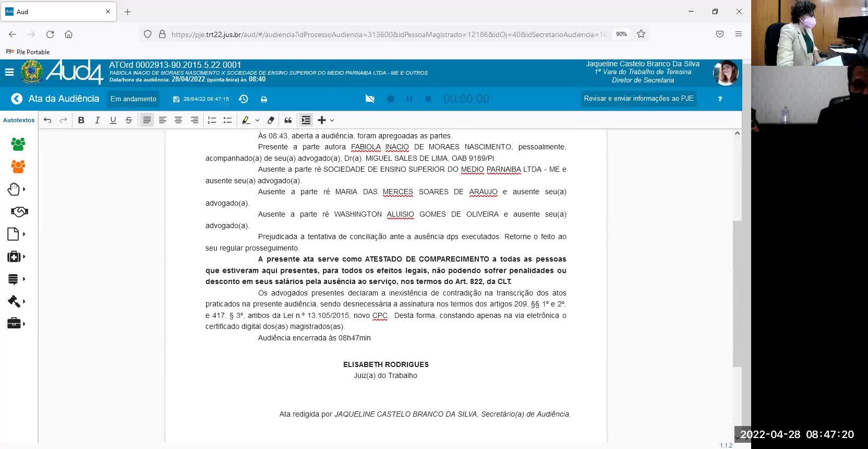868x449 pixels.
Task: Click the browser address bar URL
Action: (389, 34)
